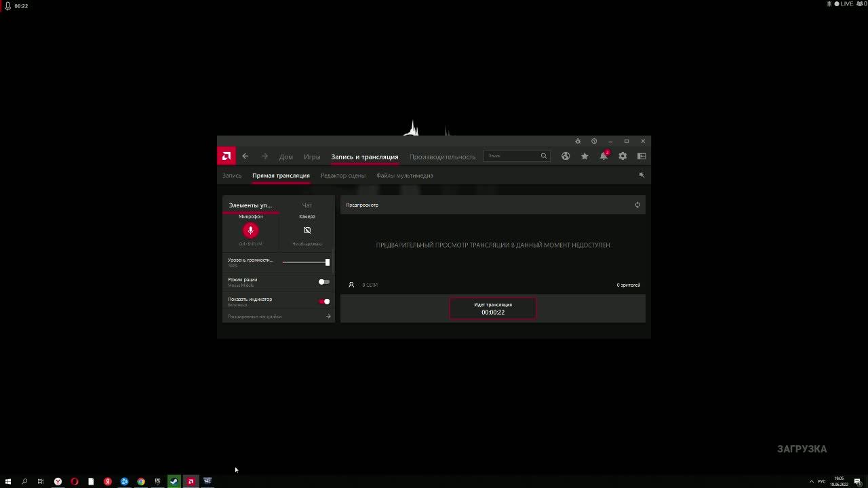Image resolution: width=868 pixels, height=488 pixels.
Task: Enable the Режим рации toggle
Action: pyautogui.click(x=324, y=282)
